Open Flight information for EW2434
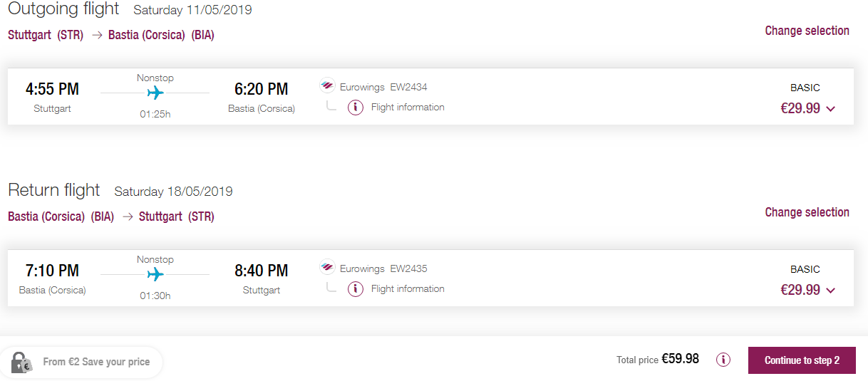The width and height of the screenshot is (868, 381). tap(408, 108)
